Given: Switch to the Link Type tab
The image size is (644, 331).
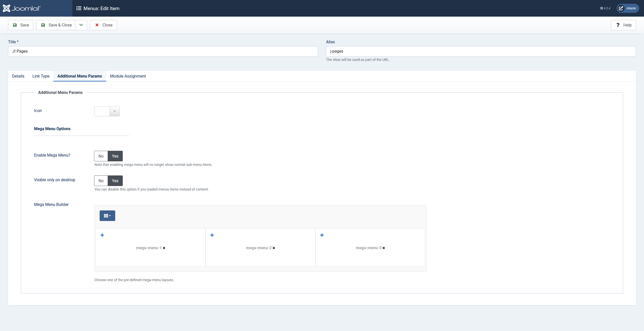Looking at the screenshot, I should [x=41, y=76].
